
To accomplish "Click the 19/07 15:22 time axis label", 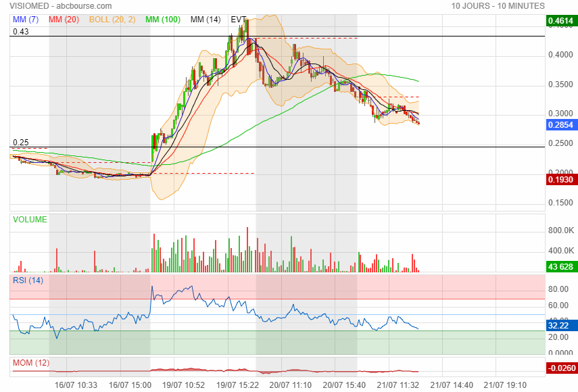I will pos(237,385).
